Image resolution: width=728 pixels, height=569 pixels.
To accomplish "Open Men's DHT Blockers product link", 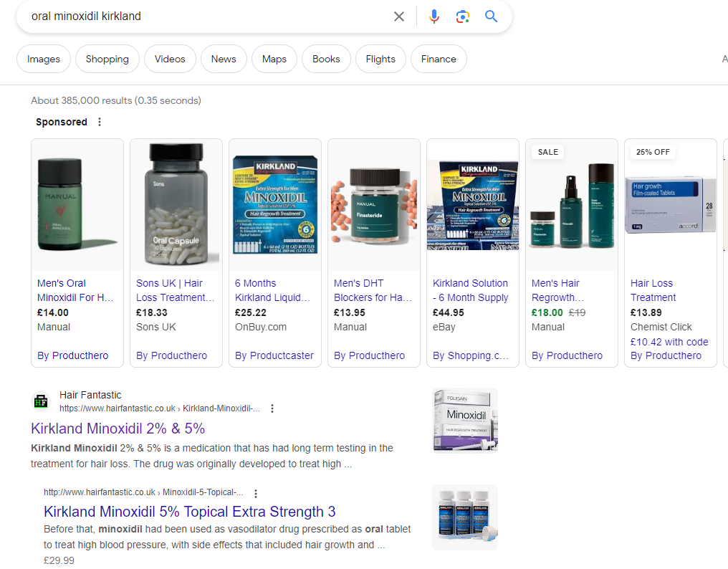I will pos(373,290).
